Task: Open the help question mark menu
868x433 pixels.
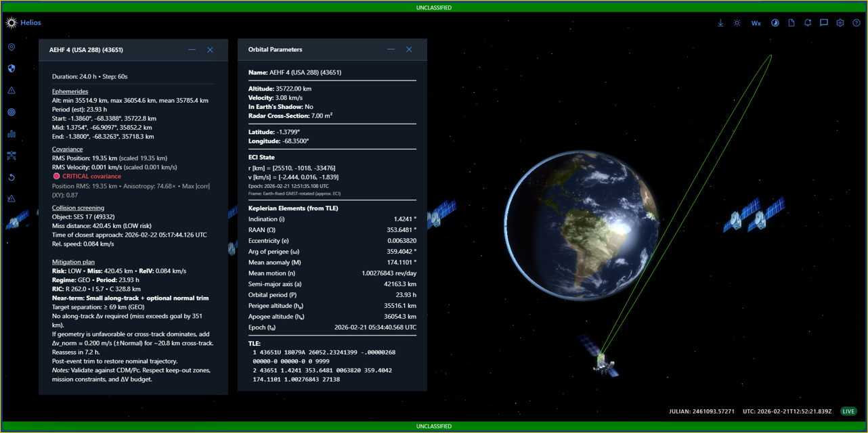Action: (x=856, y=23)
